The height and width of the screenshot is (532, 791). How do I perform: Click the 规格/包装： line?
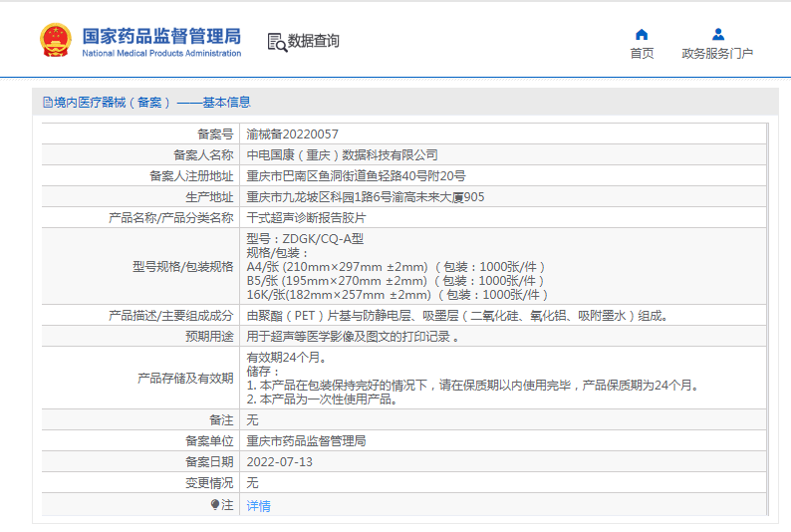[277, 253]
